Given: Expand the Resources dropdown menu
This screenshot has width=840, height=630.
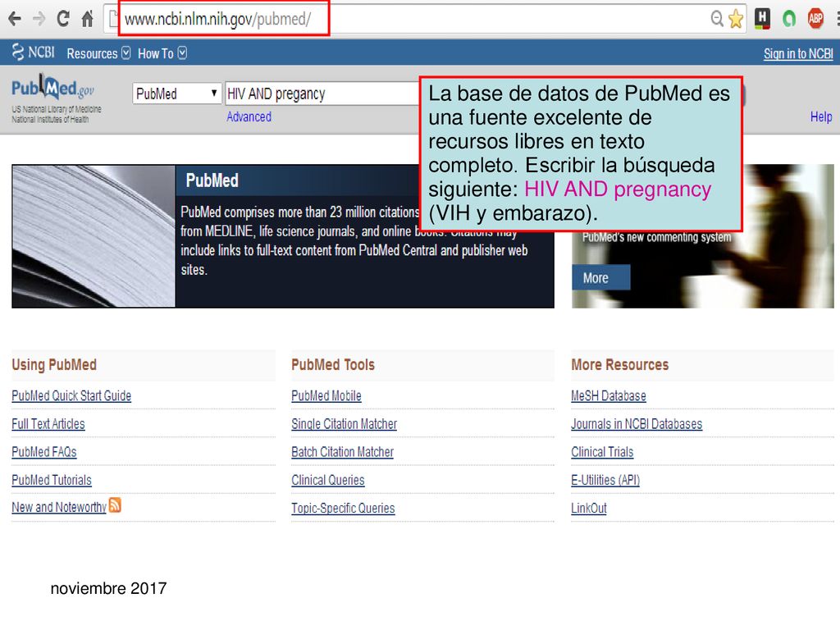Looking at the screenshot, I should (98, 53).
